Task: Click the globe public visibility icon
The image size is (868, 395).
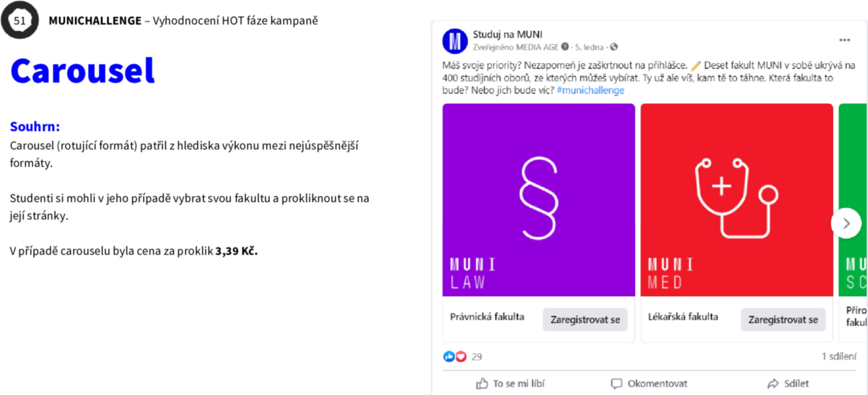Action: click(613, 47)
